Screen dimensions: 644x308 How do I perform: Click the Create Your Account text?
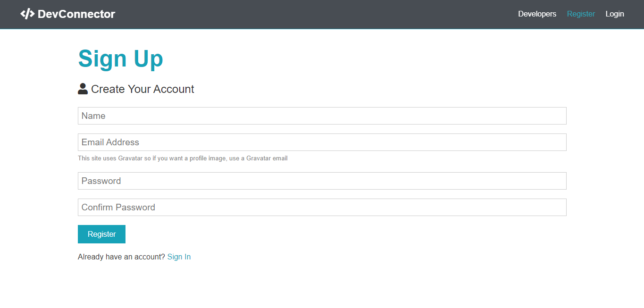tap(142, 89)
